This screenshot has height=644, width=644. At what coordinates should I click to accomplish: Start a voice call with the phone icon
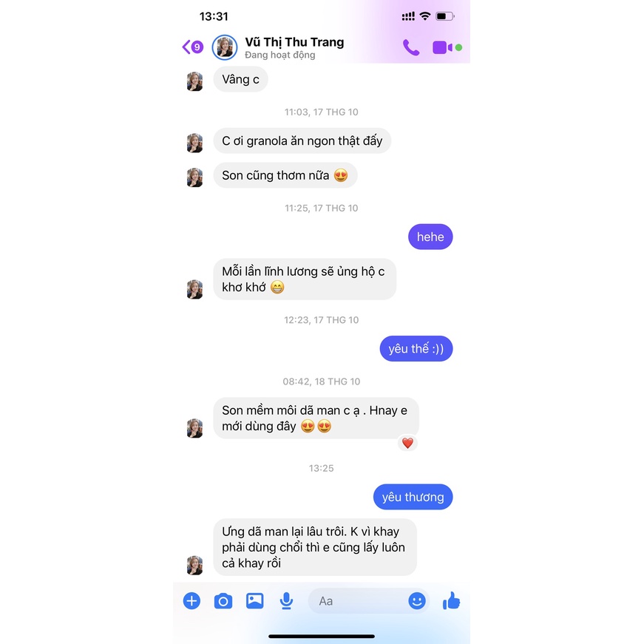coord(410,47)
